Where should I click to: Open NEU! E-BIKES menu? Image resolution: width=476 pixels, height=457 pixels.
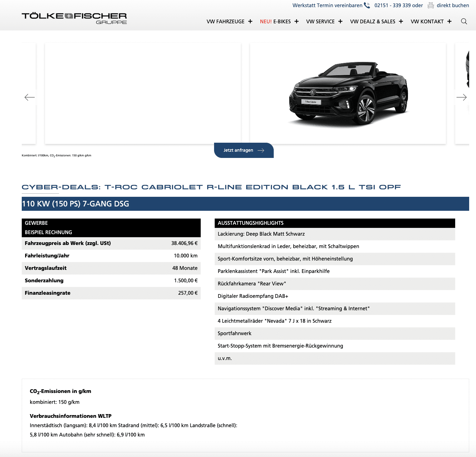275,21
